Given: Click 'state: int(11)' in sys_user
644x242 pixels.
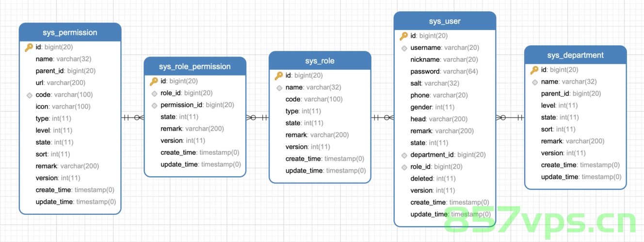Looking at the screenshot, I should [x=430, y=143].
